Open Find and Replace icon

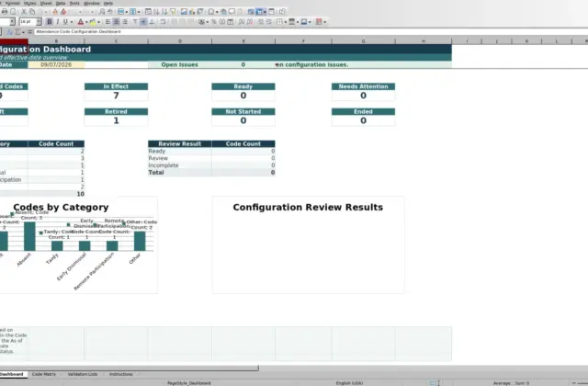[102, 12]
